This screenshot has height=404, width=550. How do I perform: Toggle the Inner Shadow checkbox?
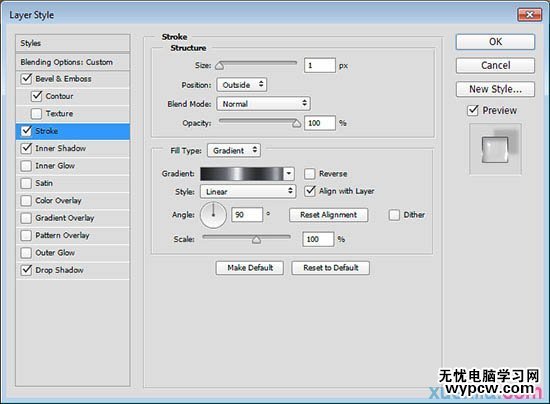coord(27,148)
